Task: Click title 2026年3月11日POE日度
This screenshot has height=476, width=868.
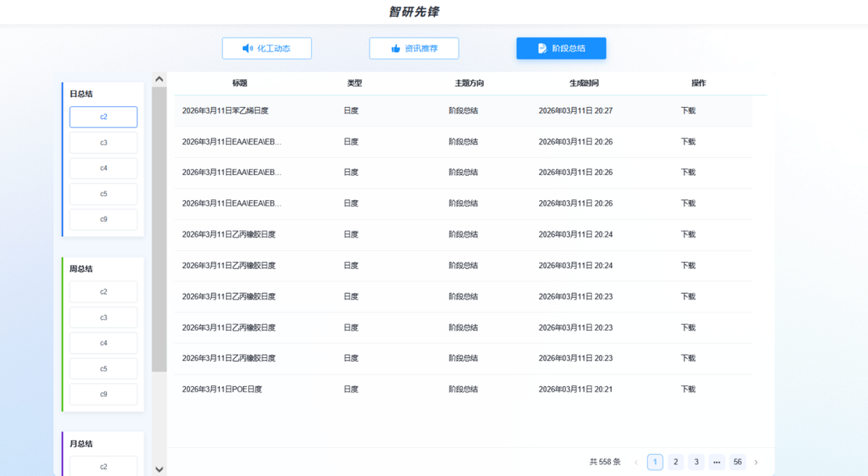Action: click(222, 389)
